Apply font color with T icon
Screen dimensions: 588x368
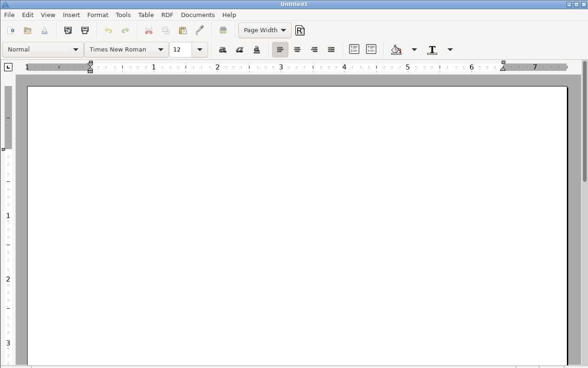coord(432,50)
